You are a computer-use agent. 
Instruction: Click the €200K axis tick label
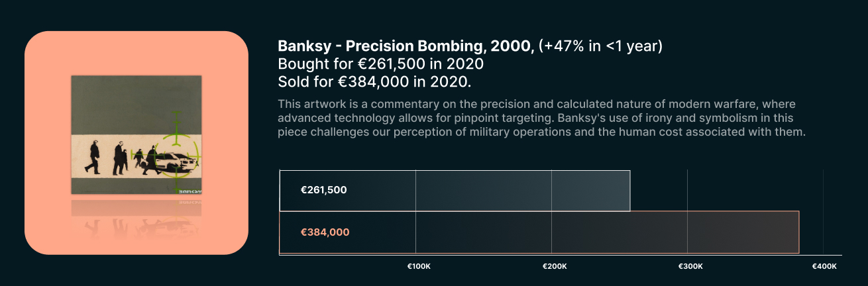tap(555, 266)
